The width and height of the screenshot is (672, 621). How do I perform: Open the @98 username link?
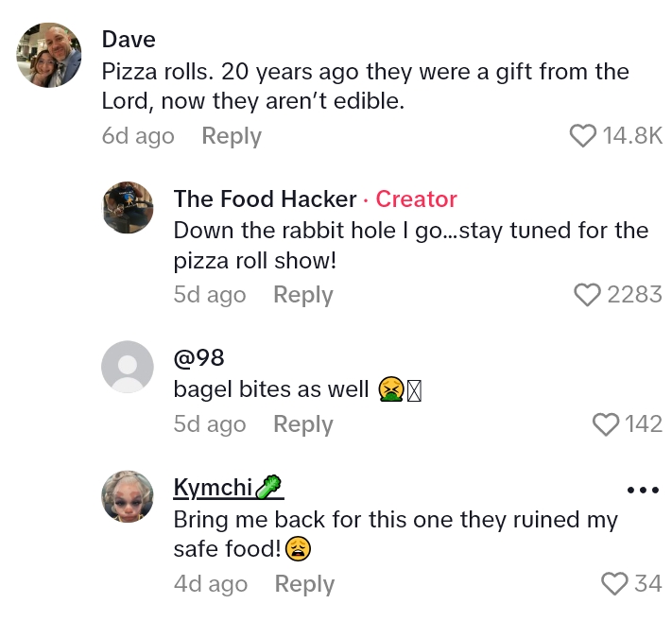198,358
